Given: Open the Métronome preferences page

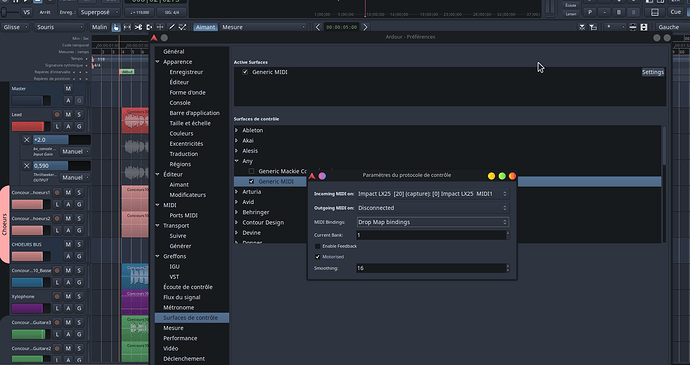Looking at the screenshot, I should pyautogui.click(x=179, y=307).
